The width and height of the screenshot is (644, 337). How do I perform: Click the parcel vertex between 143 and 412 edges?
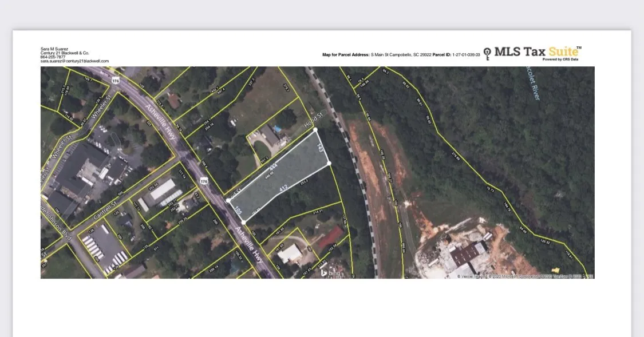[x=329, y=163]
